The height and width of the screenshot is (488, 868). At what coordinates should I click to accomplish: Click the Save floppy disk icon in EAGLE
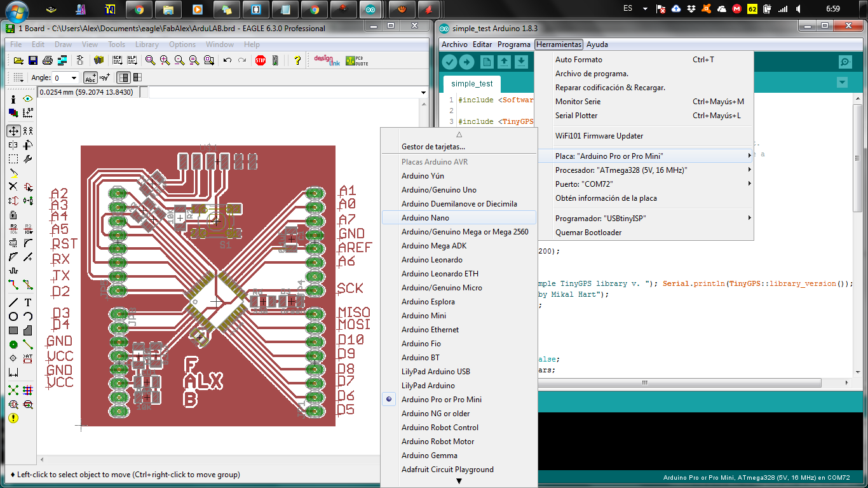click(x=32, y=60)
